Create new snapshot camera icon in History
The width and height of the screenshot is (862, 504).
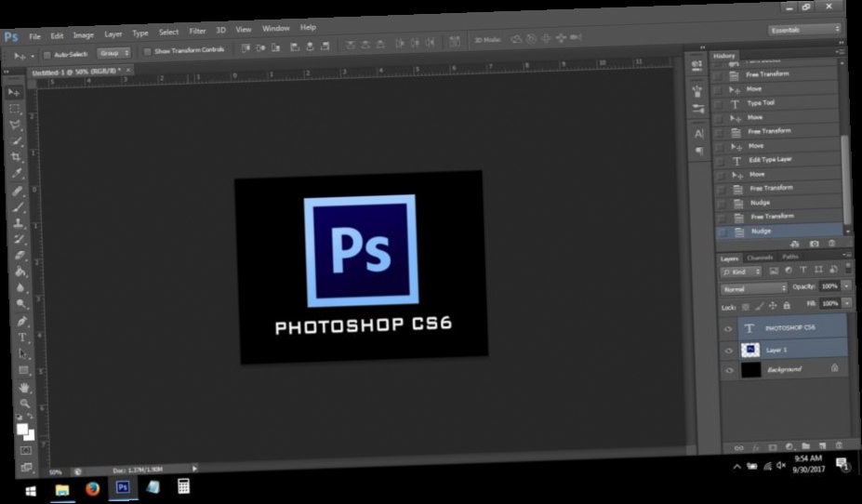click(815, 244)
